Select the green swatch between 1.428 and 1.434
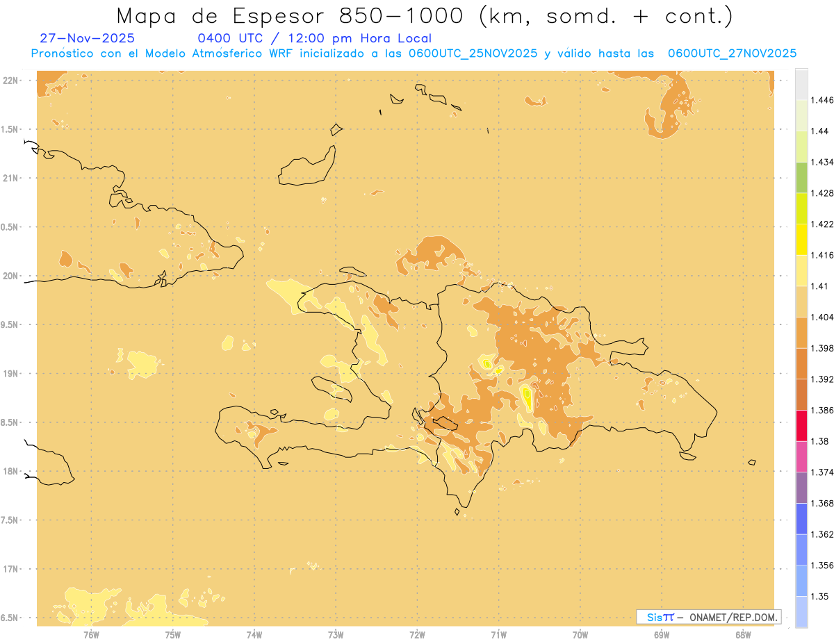This screenshot has width=834, height=644. [801, 177]
